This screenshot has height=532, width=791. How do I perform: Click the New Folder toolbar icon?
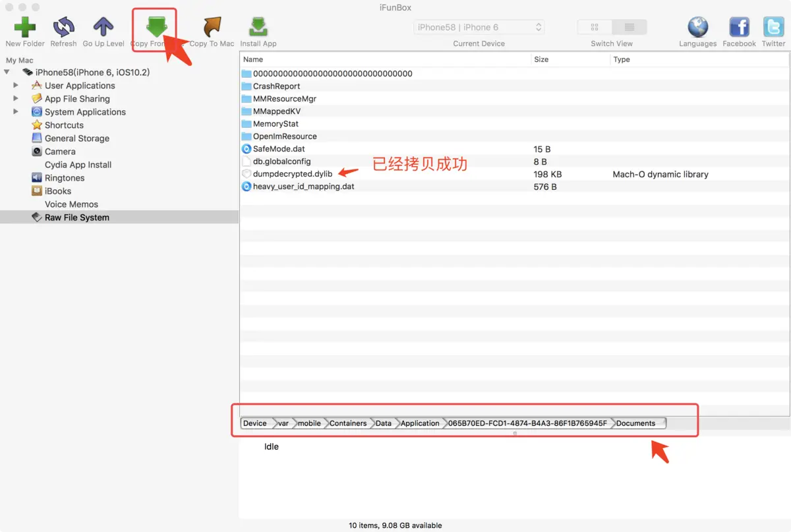pos(24,27)
